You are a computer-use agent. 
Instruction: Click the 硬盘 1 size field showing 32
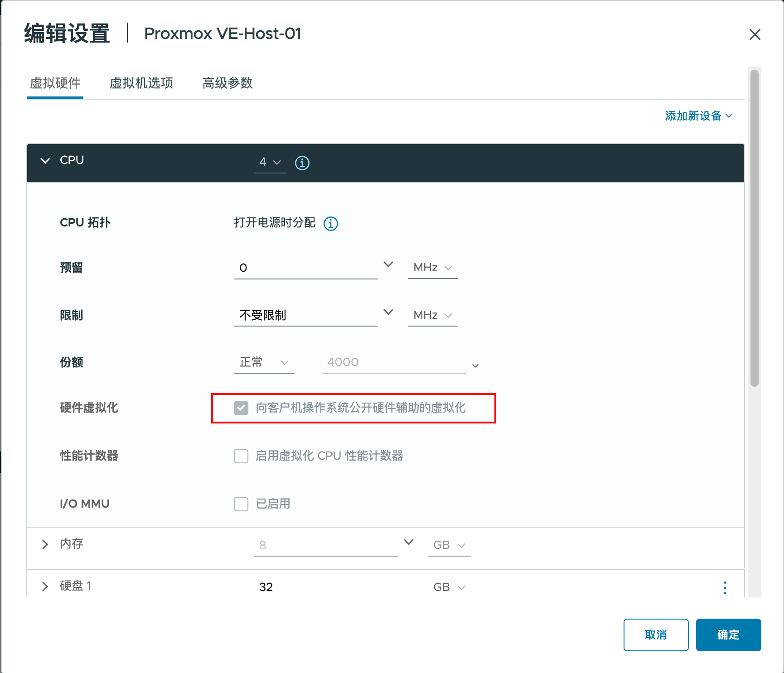325,587
